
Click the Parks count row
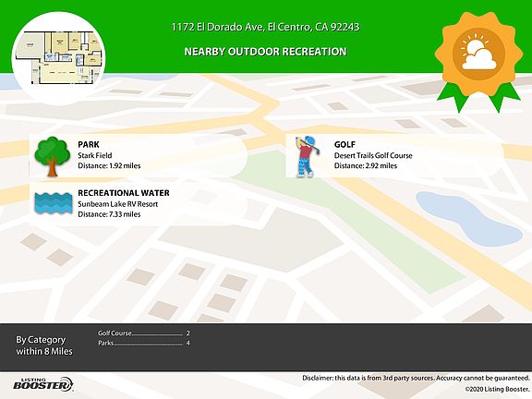click(x=144, y=343)
